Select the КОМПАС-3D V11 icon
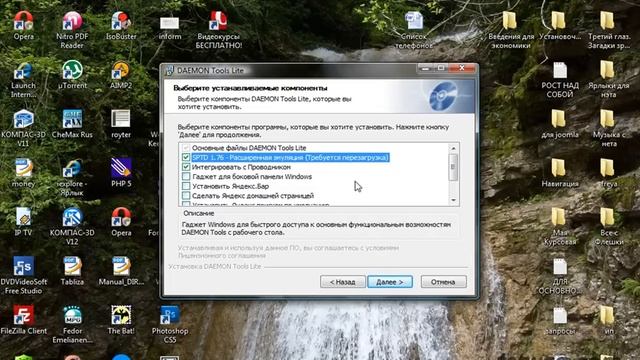The height and width of the screenshot is (360, 640). click(x=23, y=128)
